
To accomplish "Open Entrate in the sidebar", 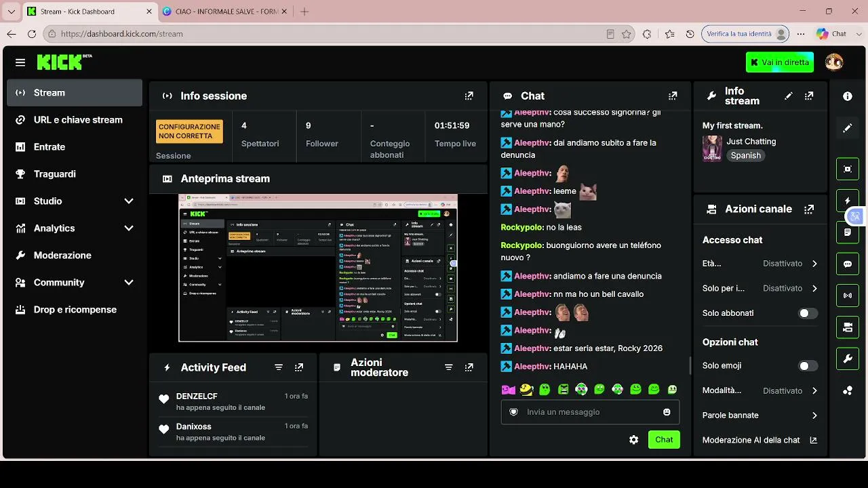I will [75, 147].
